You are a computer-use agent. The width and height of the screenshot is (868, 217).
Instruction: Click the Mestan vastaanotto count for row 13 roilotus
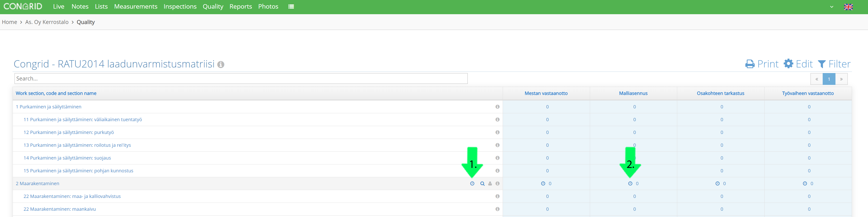[x=547, y=145]
